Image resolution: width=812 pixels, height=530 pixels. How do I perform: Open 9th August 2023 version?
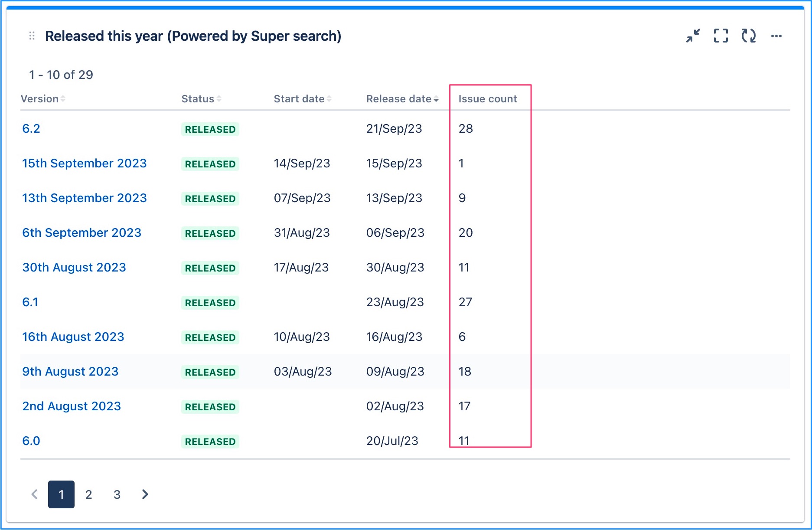(x=70, y=372)
